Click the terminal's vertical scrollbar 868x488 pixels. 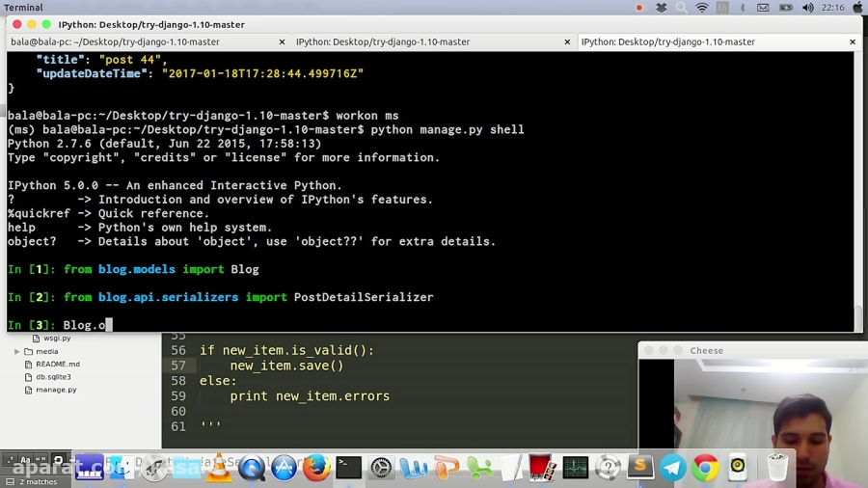858,317
